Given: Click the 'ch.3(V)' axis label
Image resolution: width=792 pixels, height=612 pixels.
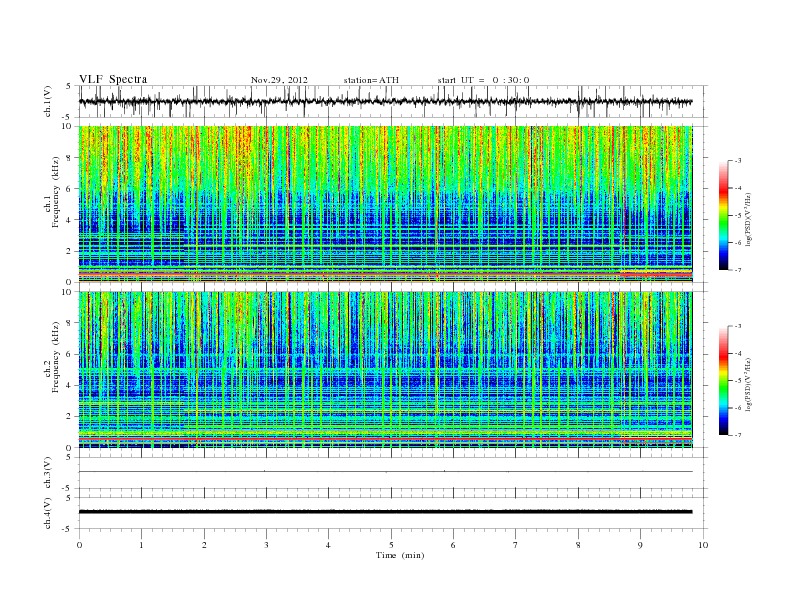Looking at the screenshot, I should pyautogui.click(x=48, y=473).
